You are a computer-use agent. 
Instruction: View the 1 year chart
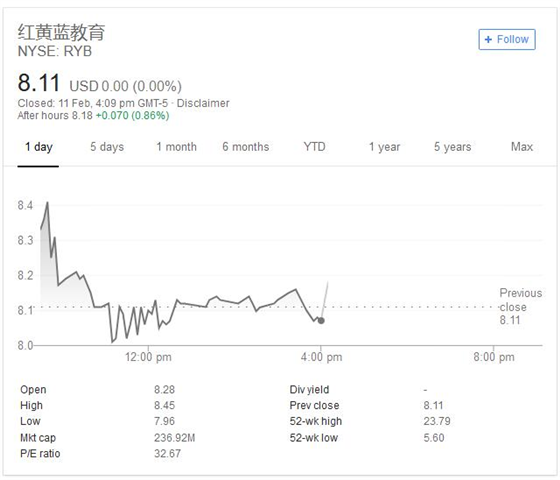click(x=384, y=147)
